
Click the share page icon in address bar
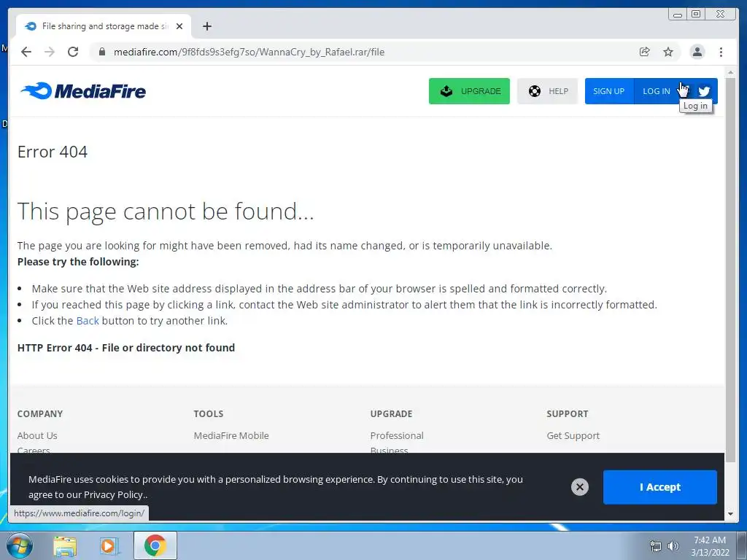[645, 52]
